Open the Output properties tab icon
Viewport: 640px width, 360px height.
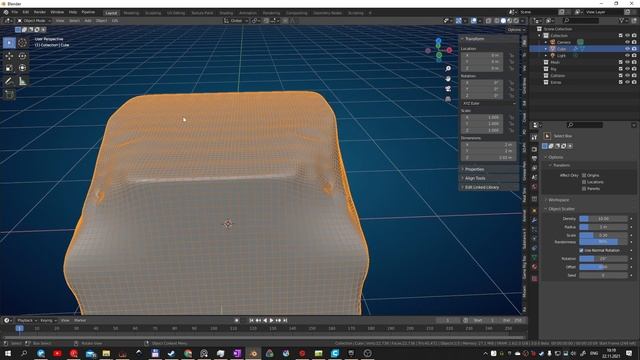(x=534, y=159)
